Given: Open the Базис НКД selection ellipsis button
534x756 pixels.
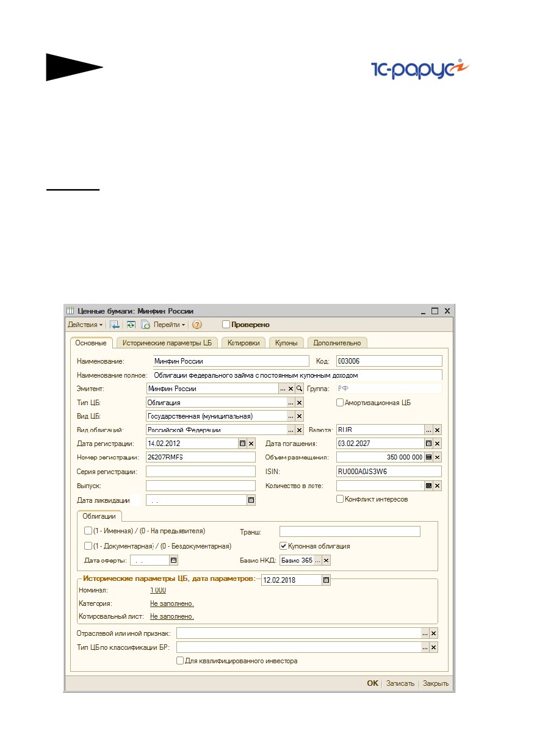Looking at the screenshot, I should tap(317, 560).
